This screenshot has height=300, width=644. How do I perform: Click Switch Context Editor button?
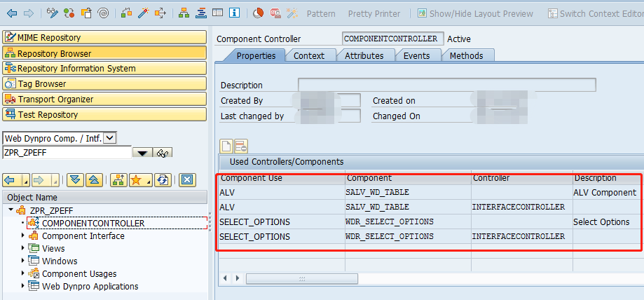(x=596, y=14)
